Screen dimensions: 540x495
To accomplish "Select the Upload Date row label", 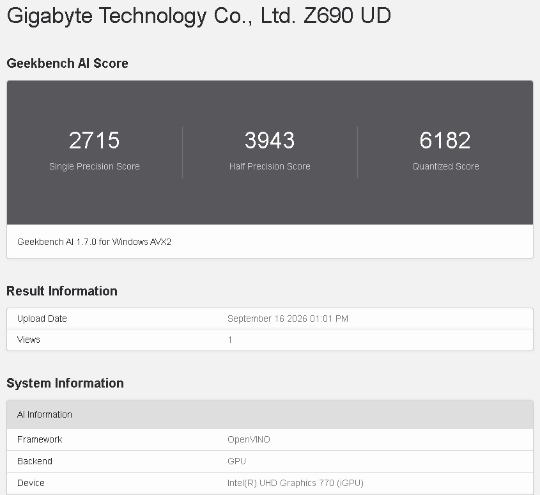I will click(42, 319).
